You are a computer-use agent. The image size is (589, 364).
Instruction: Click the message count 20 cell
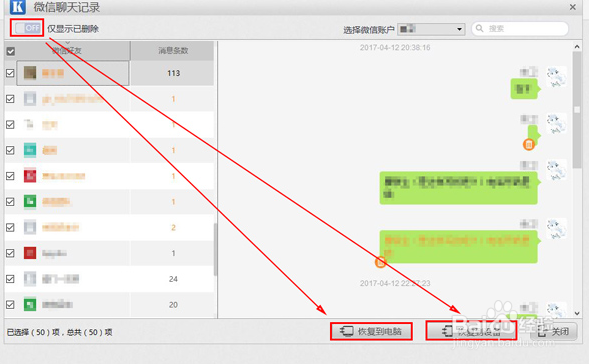tap(173, 305)
